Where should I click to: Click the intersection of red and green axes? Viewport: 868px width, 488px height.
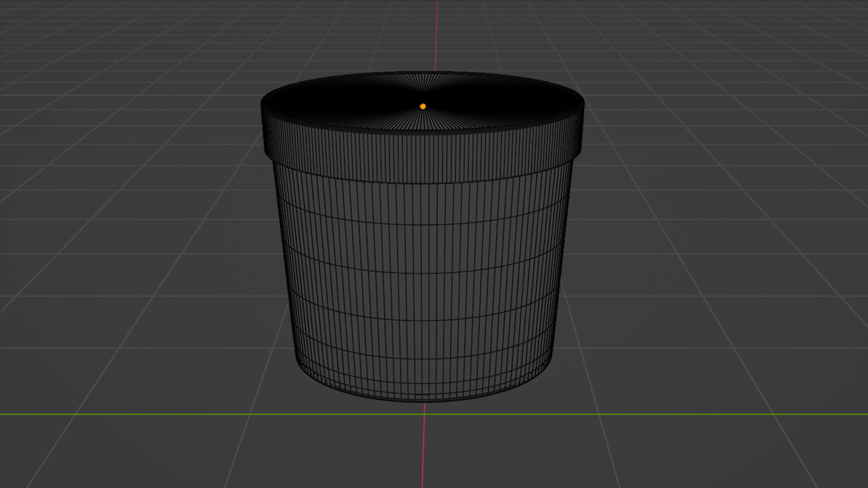coord(424,414)
